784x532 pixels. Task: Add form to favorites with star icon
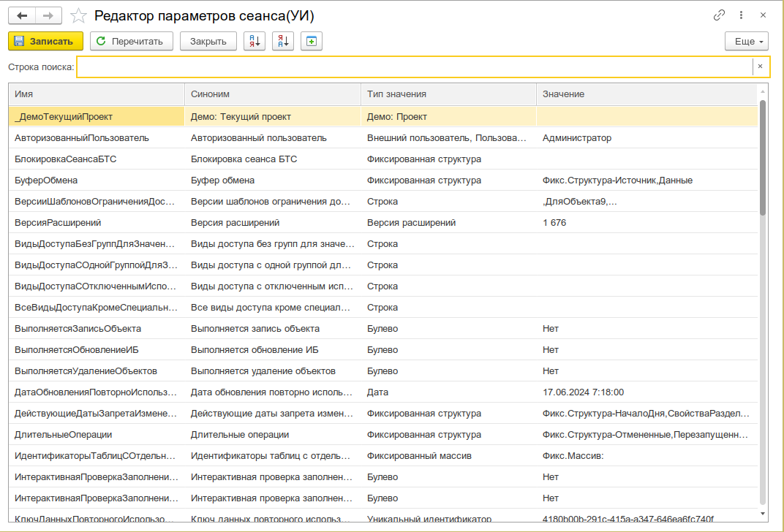coord(78,16)
